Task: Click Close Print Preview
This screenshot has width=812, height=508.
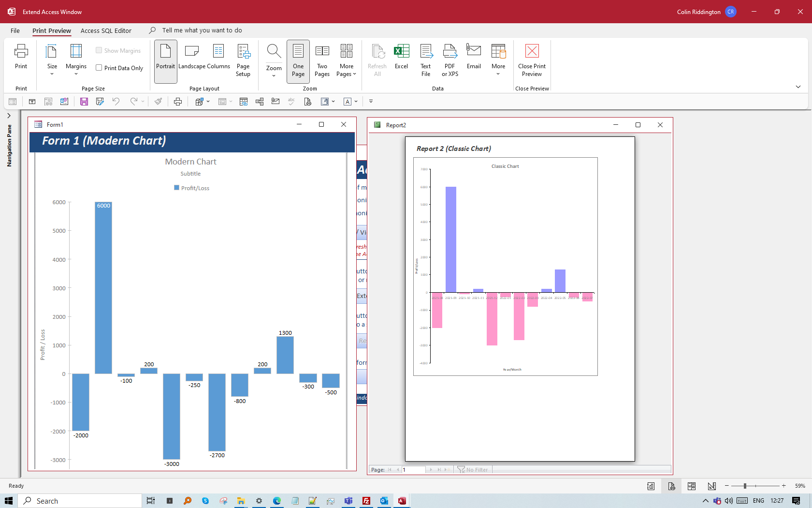Action: coord(532,60)
